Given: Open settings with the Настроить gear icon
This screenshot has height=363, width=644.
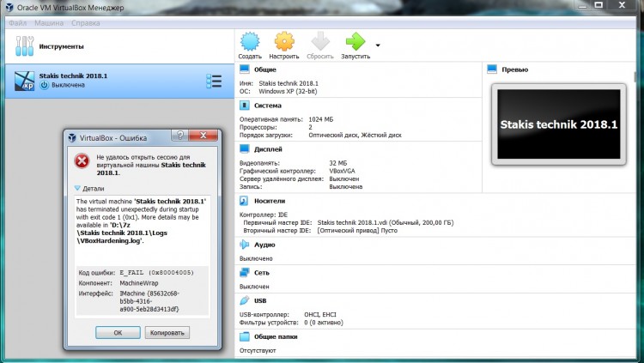Looking at the screenshot, I should pyautogui.click(x=284, y=43).
